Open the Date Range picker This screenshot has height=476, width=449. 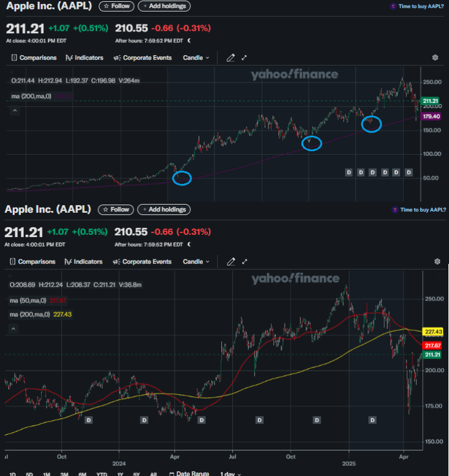189,474
